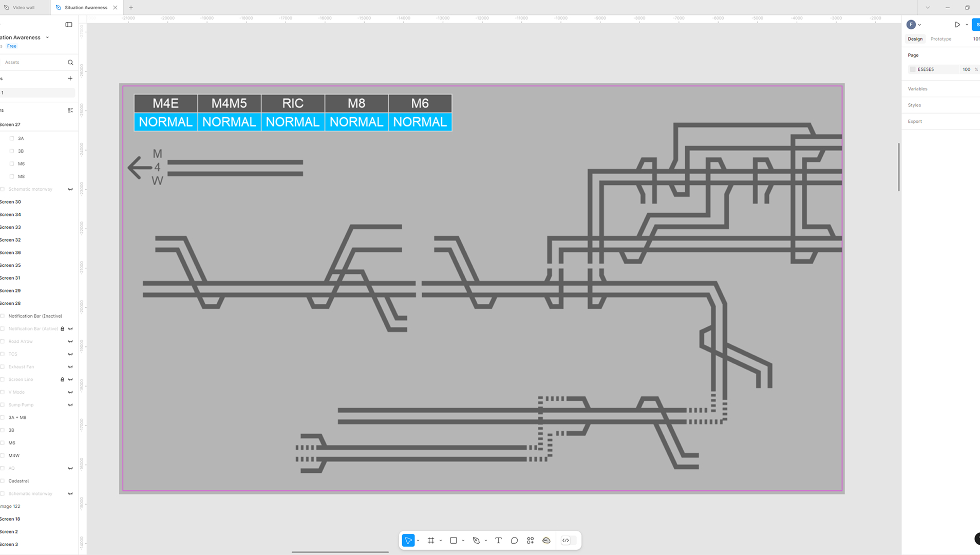Click the NORMAL status under RIC on canvas
The height and width of the screenshot is (555, 980).
coord(293,122)
